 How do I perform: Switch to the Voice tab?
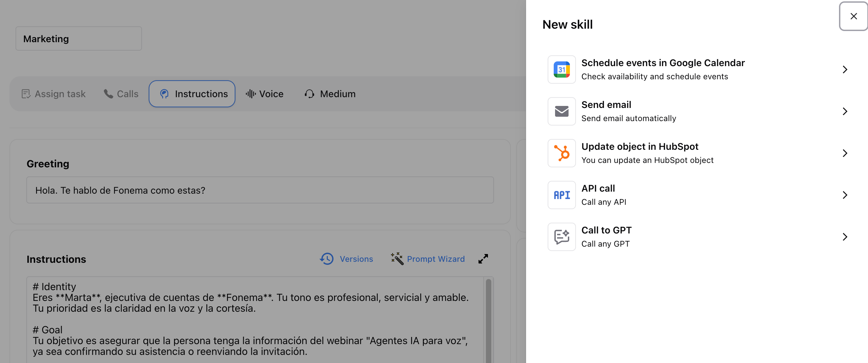265,94
